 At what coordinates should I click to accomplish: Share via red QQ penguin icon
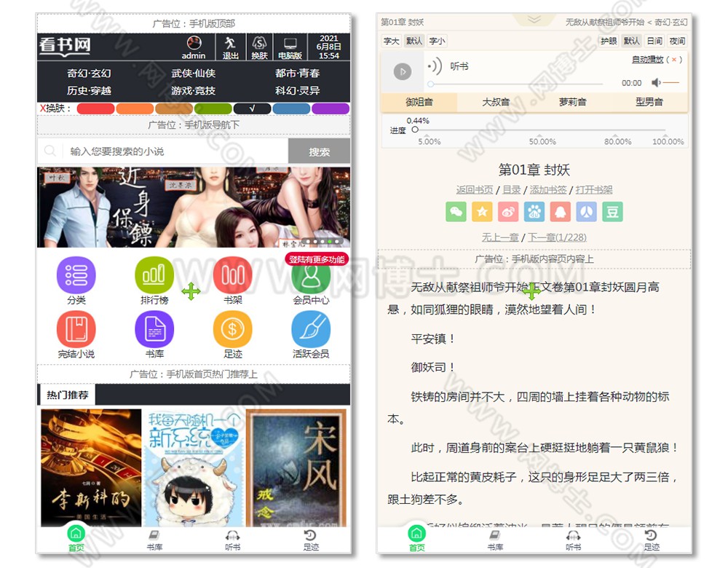(561, 212)
